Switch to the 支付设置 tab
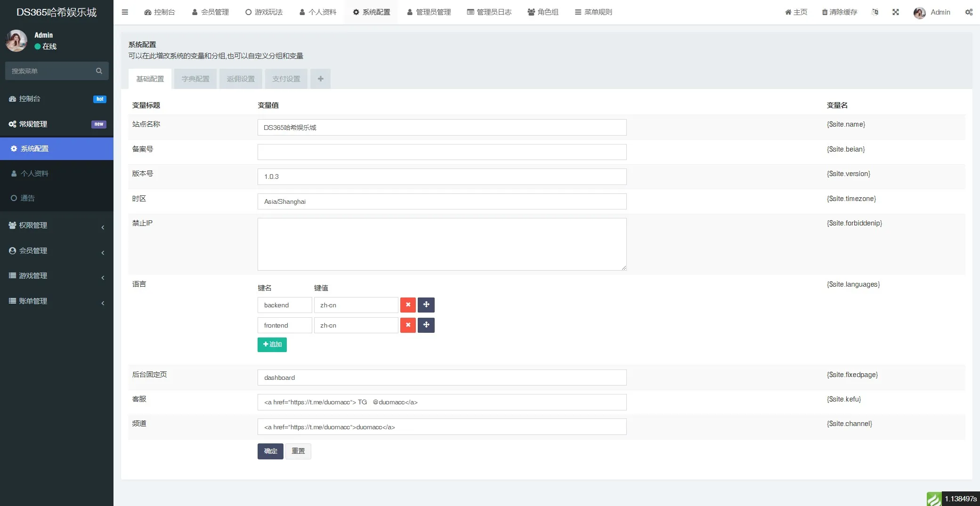The height and width of the screenshot is (506, 980). coord(286,79)
